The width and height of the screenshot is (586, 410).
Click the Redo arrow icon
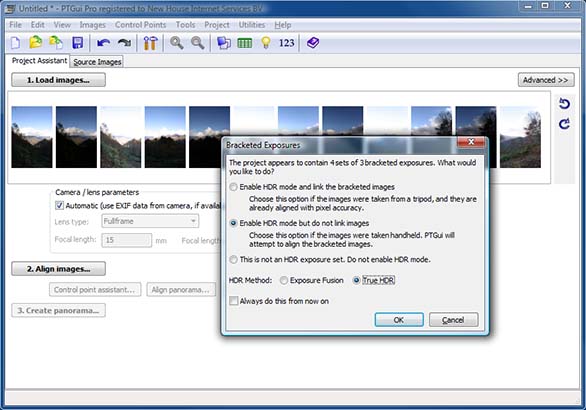click(x=124, y=43)
